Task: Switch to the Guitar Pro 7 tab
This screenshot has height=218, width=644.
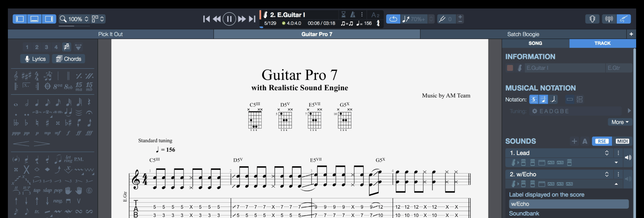Action: (317, 34)
